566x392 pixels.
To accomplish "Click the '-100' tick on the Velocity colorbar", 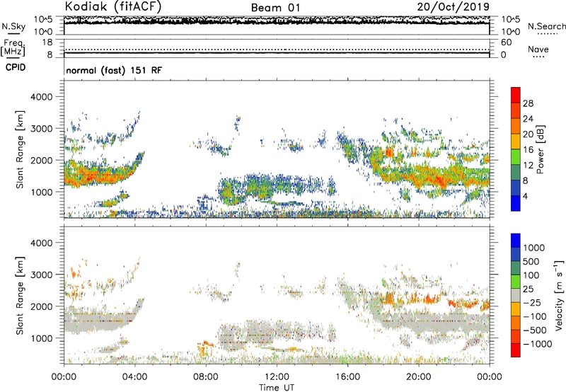I will pyautogui.click(x=535, y=316).
